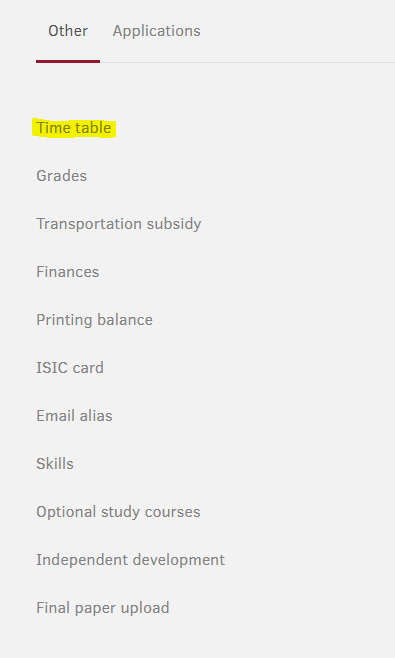Open the printing credit balance entry
395x658 pixels.
coord(94,320)
